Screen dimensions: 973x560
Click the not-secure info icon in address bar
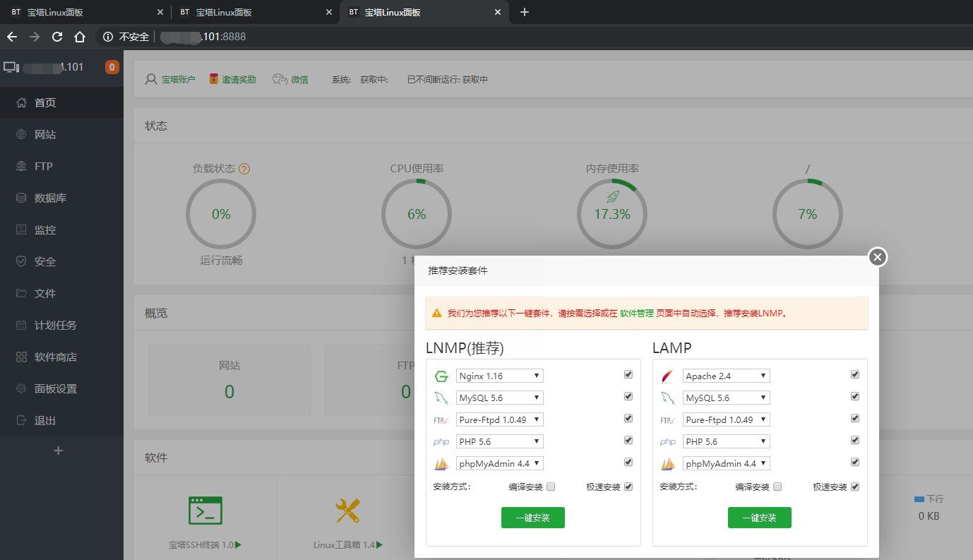[108, 37]
